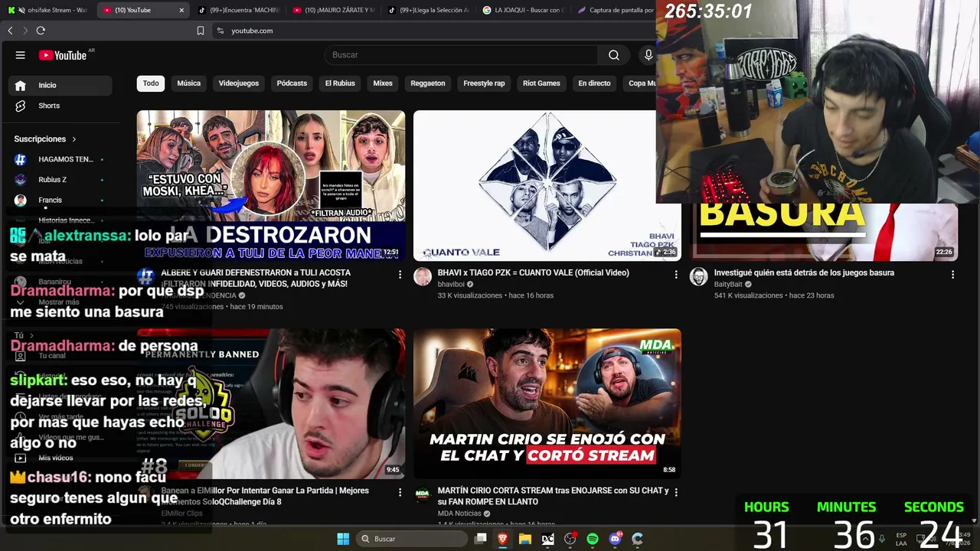Switch to the Llega la Selección TikTok tab
980x551 pixels.
click(x=429, y=10)
